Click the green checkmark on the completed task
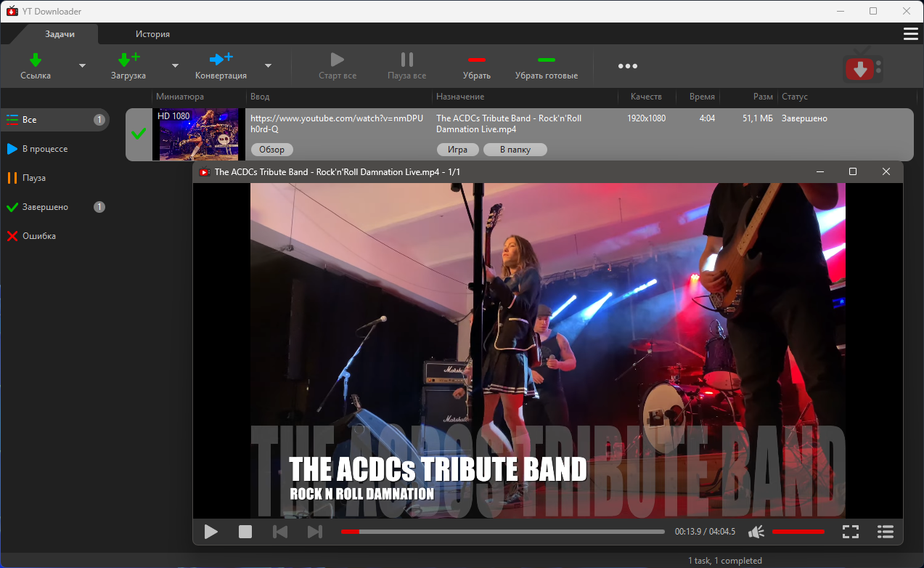The height and width of the screenshot is (568, 924). point(138,134)
